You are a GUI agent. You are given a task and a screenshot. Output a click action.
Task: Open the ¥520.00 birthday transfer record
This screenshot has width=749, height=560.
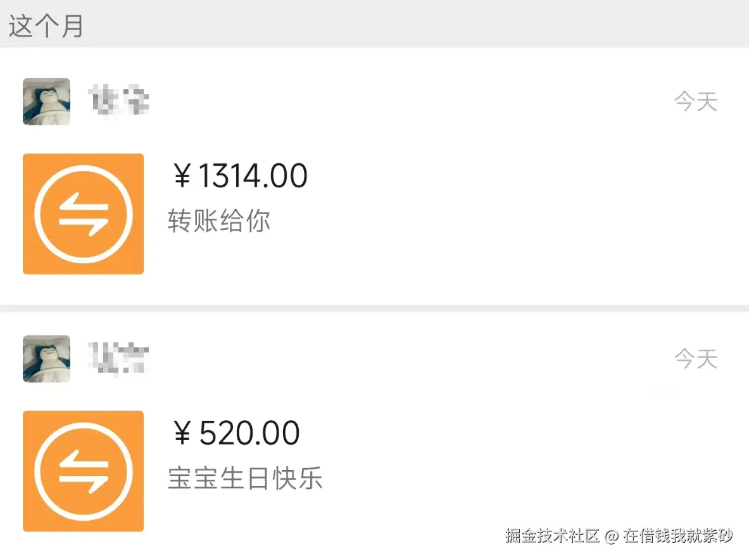pyautogui.click(x=237, y=432)
